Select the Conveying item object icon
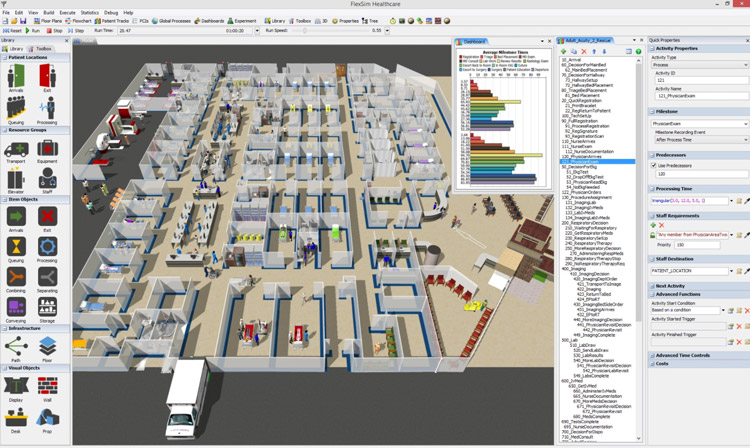The width and height of the screenshot is (750, 448). tap(16, 307)
